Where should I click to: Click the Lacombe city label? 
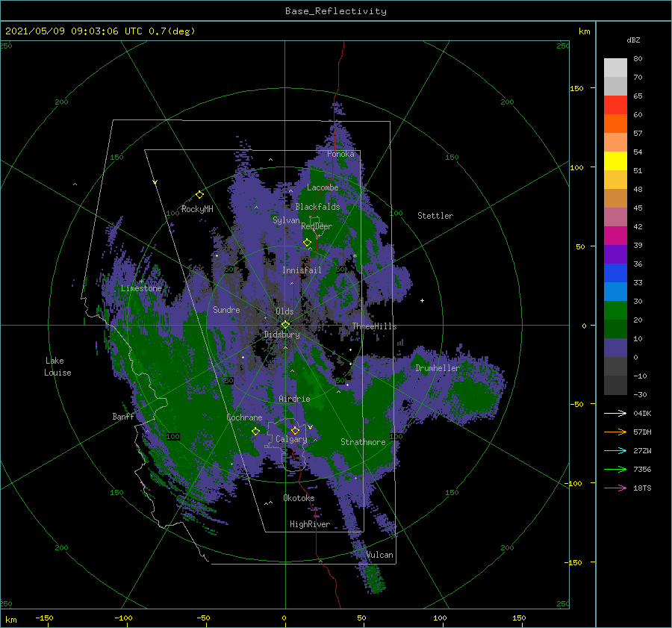323,187
